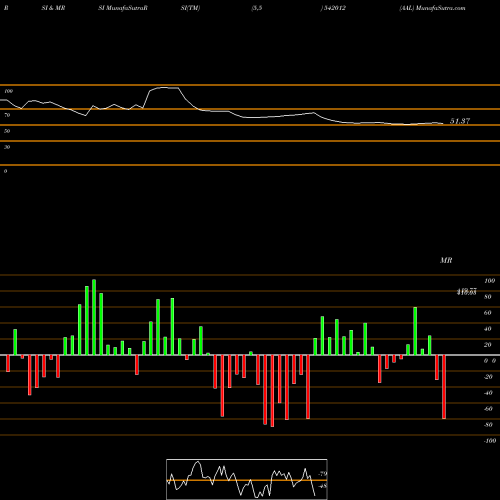The image size is (500, 500).
Task: Click the tallest green MR bar
Action: [x=94, y=317]
